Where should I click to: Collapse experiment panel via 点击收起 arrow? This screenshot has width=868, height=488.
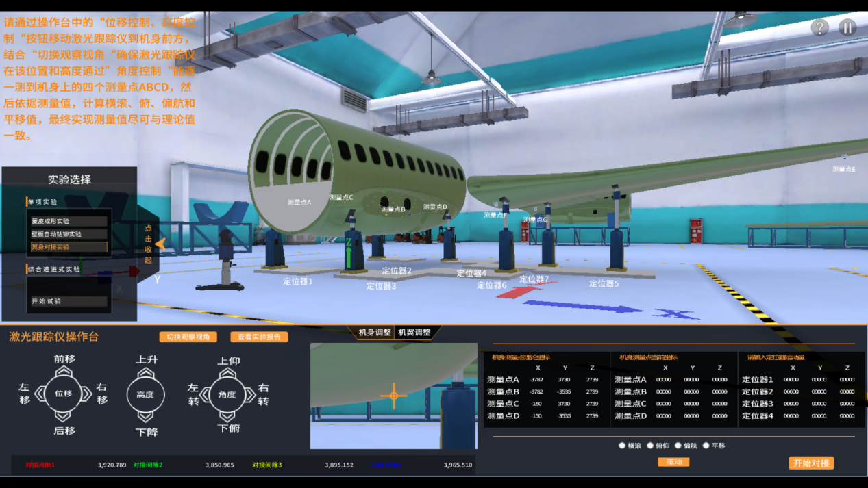pyautogui.click(x=160, y=244)
